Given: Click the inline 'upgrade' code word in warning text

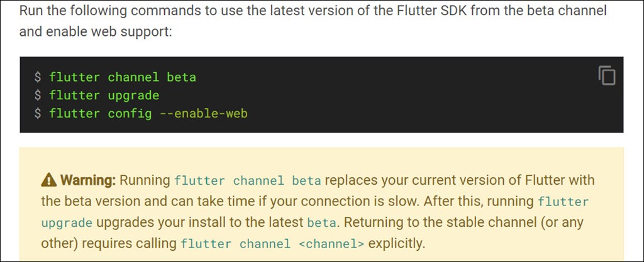Looking at the screenshot, I should tap(67, 222).
